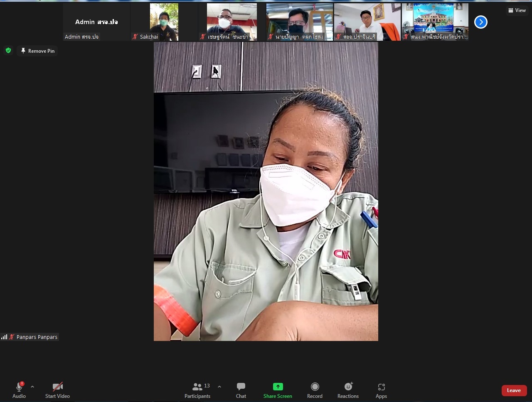Image resolution: width=532 pixels, height=402 pixels.
Task: Select the Sakchai video thumbnail
Action: coord(164,22)
